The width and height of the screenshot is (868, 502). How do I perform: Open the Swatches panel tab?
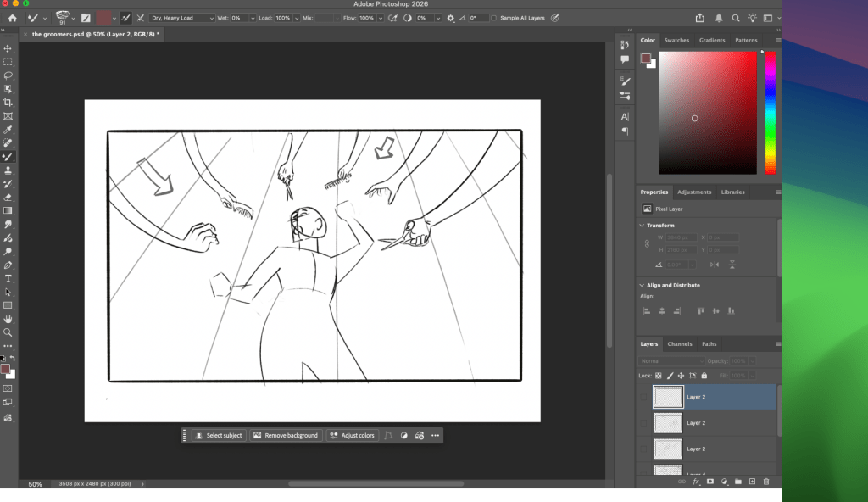point(676,40)
